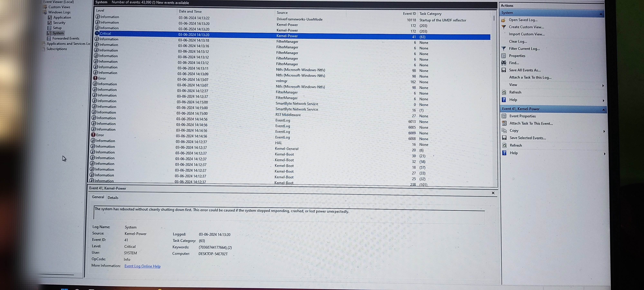Sort events by the Event ID column header
Image resolution: width=644 pixels, height=290 pixels.
(x=409, y=14)
